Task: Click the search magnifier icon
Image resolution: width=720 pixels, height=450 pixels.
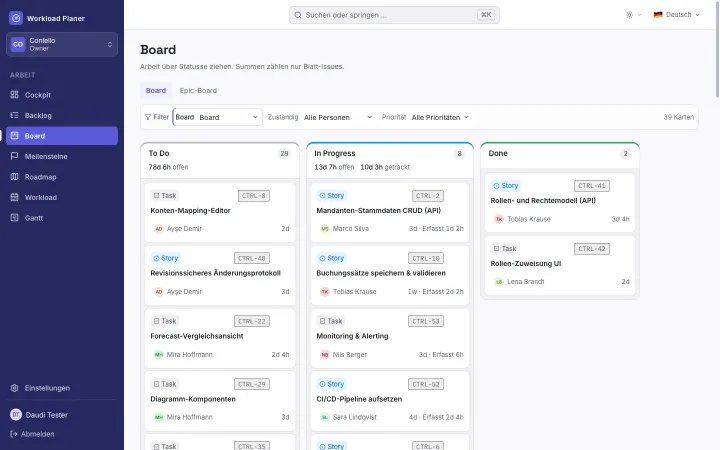Action: tap(298, 15)
